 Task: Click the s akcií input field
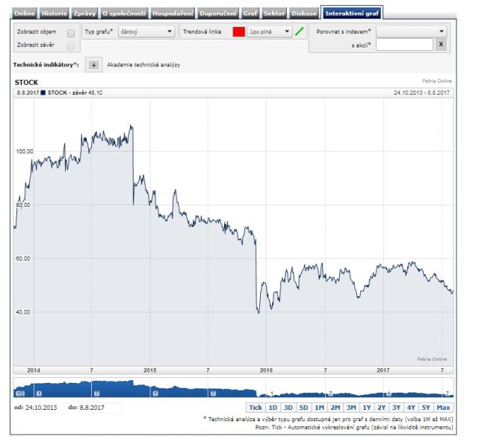404,45
